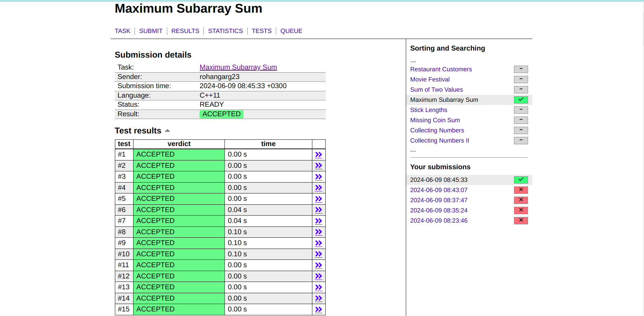Select current submission 2024-06-09 08:45:33
Screen dimensions: 644x316
439,180
